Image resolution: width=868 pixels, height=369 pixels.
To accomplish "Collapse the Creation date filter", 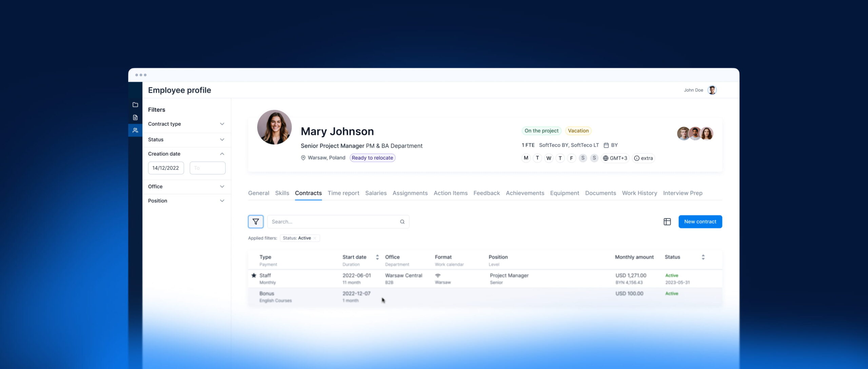I will pyautogui.click(x=186, y=154).
